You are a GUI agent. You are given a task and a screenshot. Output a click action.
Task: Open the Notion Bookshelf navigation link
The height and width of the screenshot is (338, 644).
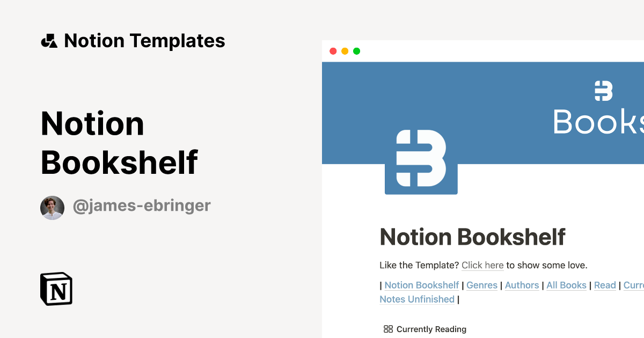coord(421,285)
